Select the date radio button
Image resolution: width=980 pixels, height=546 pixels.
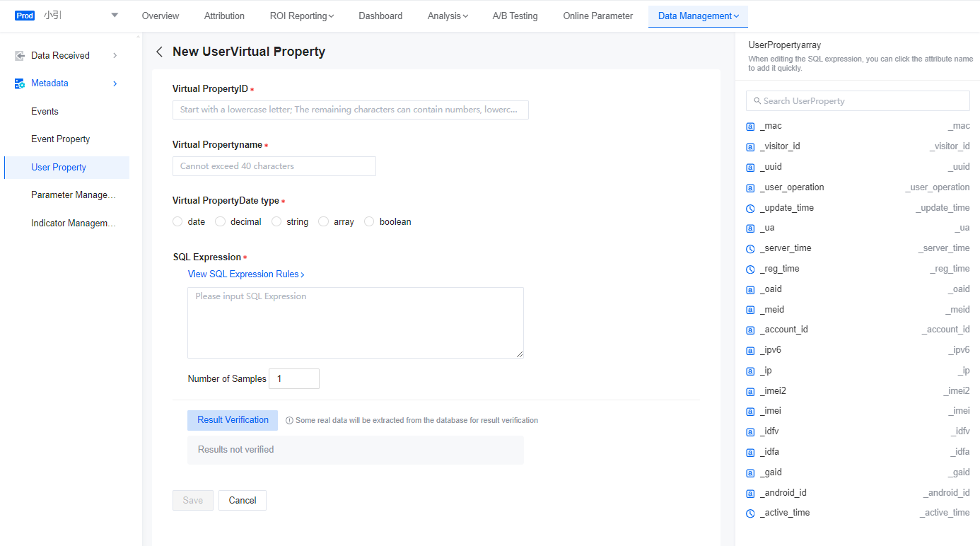177,221
